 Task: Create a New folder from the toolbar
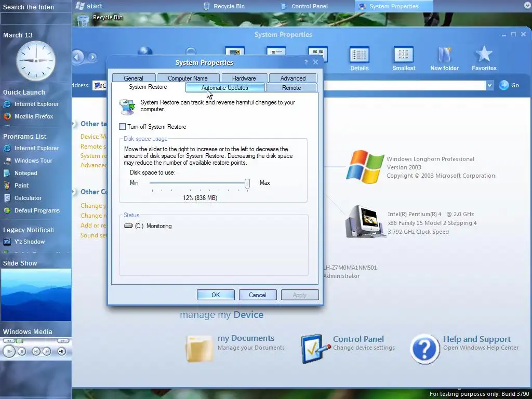click(445, 59)
